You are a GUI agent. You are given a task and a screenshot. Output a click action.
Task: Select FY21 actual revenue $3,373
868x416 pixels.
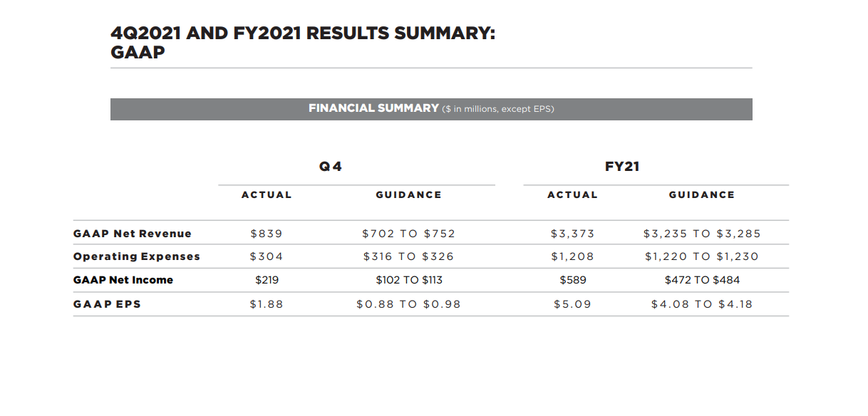pos(572,234)
